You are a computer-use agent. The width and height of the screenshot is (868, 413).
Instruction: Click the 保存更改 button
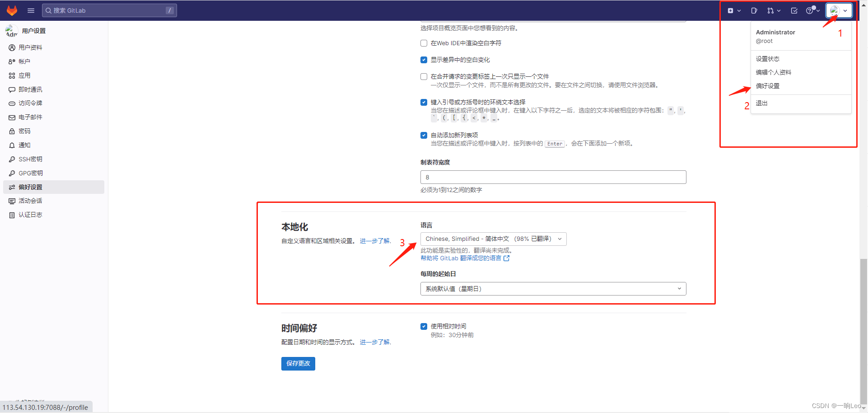[298, 364]
